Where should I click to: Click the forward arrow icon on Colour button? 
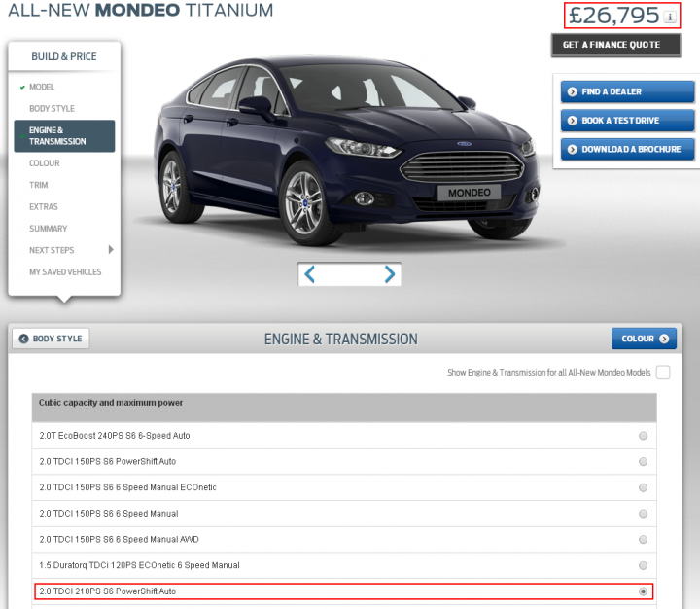(x=664, y=339)
